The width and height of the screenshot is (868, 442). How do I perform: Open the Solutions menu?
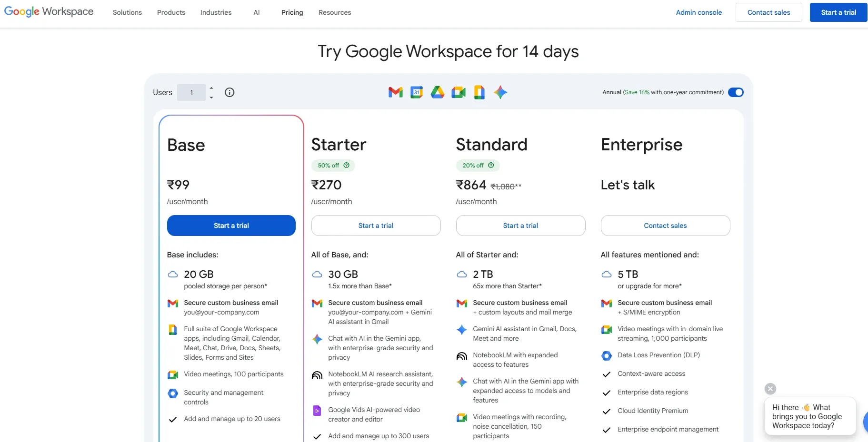(127, 12)
